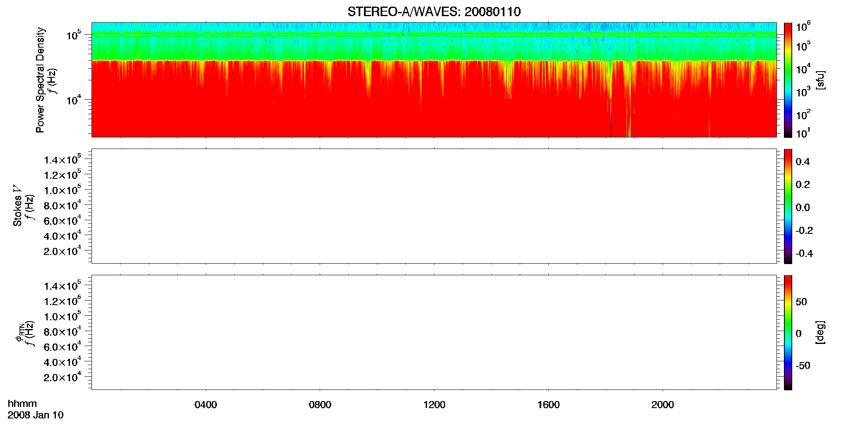Click 2.0×10^4 tick in phi RTN panel
Viewport: 868px width, 447px height.
63,377
